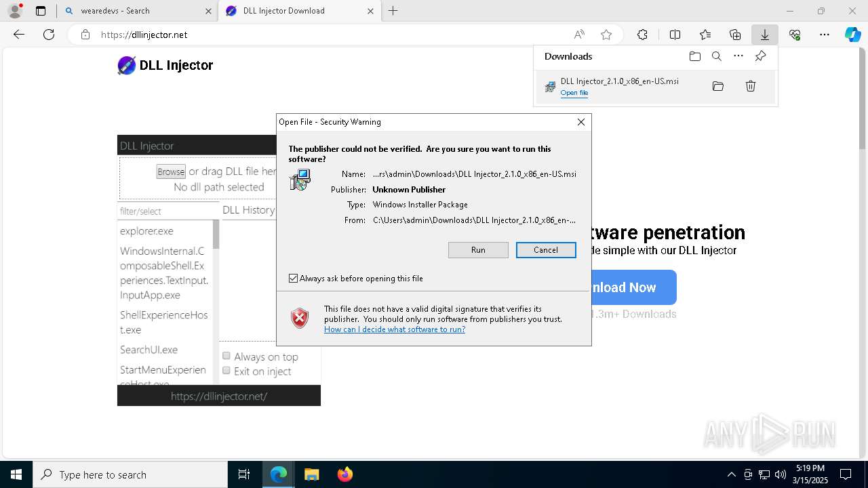Click the site info lock icon
Image resolution: width=868 pixels, height=488 pixels.
pos(85,35)
